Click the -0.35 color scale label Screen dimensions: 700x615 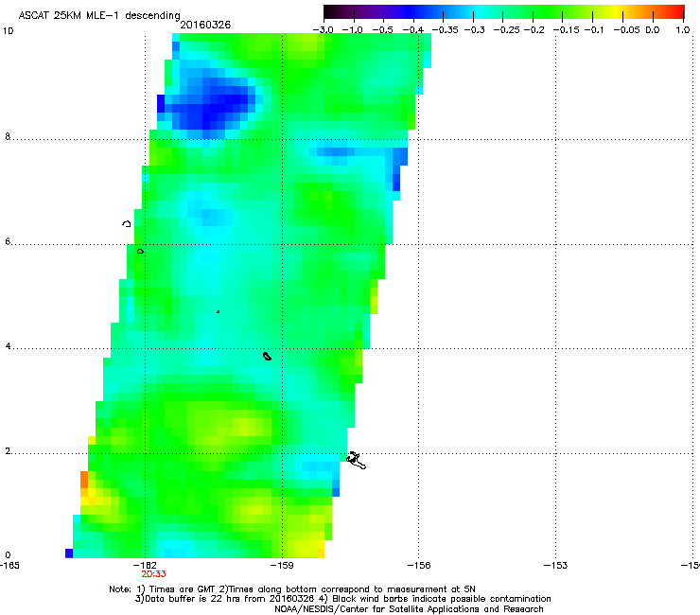(445, 30)
